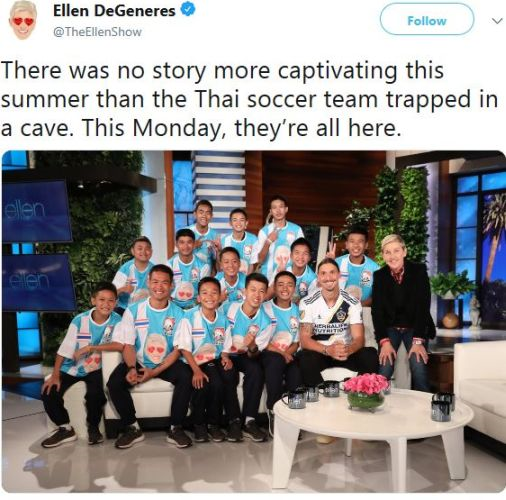The image size is (506, 500).
Task: Click the tweet text about Thai soccer team
Action: (x=249, y=99)
